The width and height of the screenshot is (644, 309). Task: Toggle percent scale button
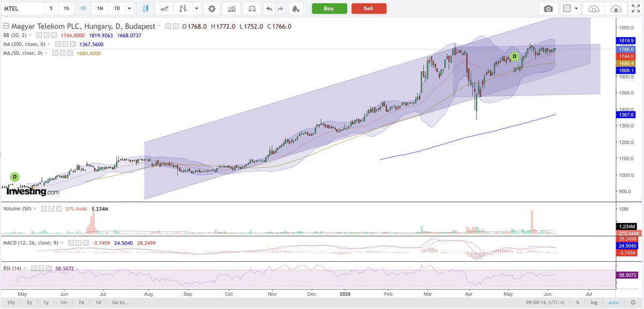point(577,303)
